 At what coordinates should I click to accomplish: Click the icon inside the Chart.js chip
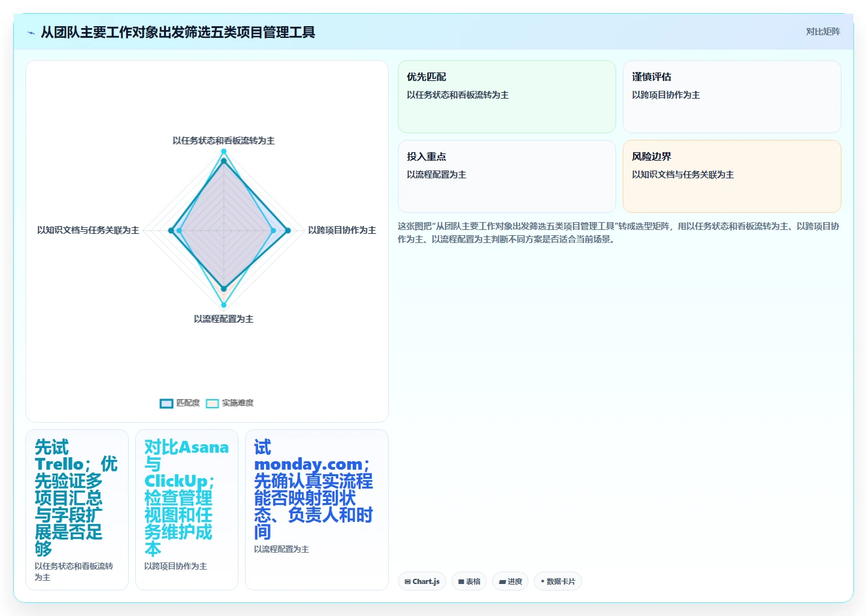tap(408, 581)
